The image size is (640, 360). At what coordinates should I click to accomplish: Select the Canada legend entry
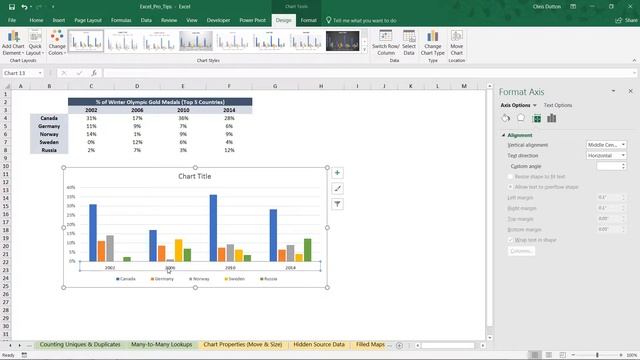(126, 279)
